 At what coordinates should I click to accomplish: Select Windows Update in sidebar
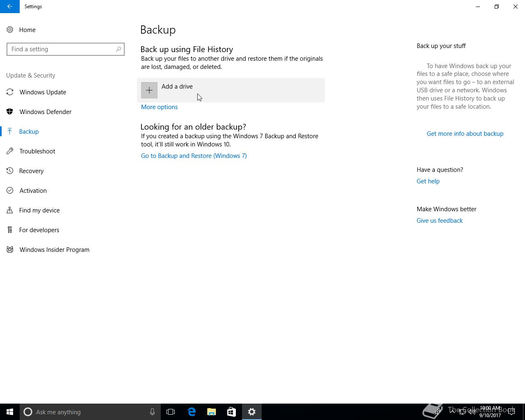(66, 92)
